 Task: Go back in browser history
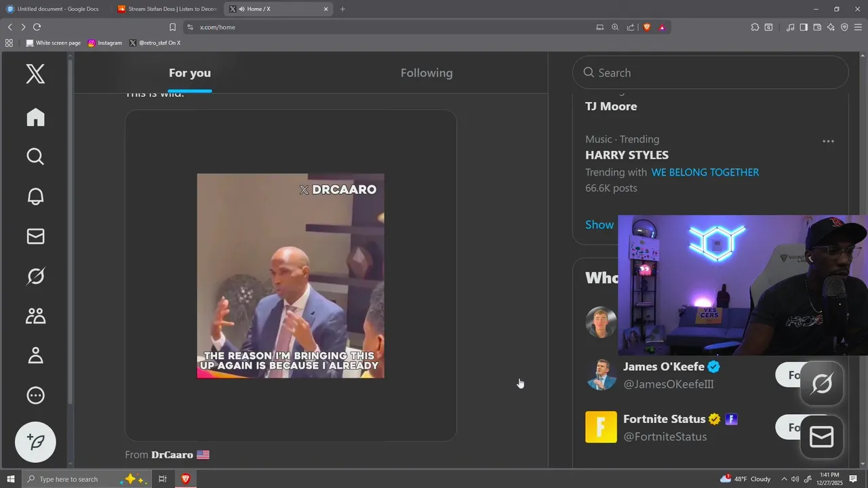[9, 27]
